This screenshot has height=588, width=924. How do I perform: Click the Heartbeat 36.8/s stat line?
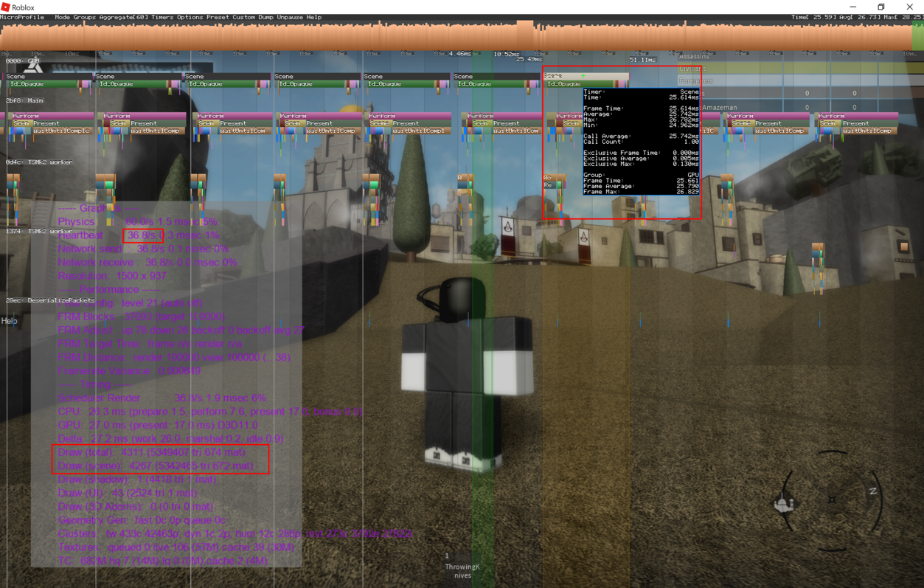(x=139, y=235)
